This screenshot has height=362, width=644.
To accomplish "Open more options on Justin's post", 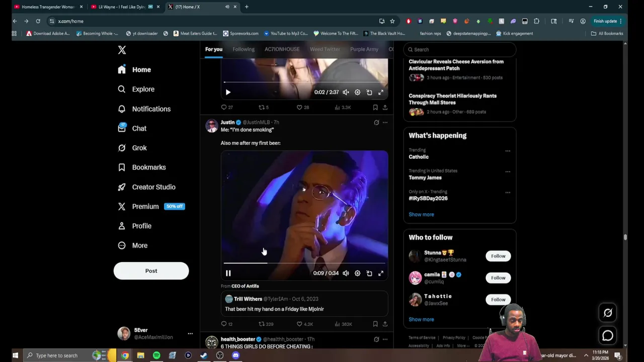I will click(x=385, y=122).
